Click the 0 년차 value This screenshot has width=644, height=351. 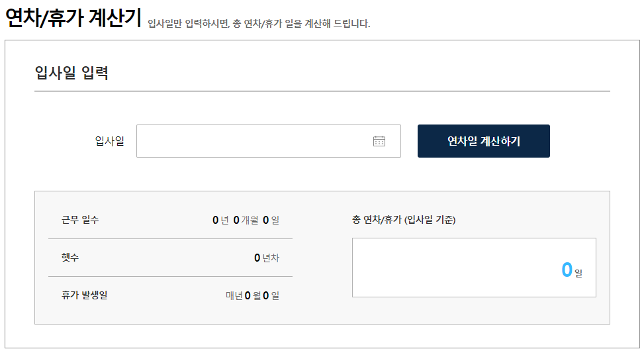[x=267, y=258]
